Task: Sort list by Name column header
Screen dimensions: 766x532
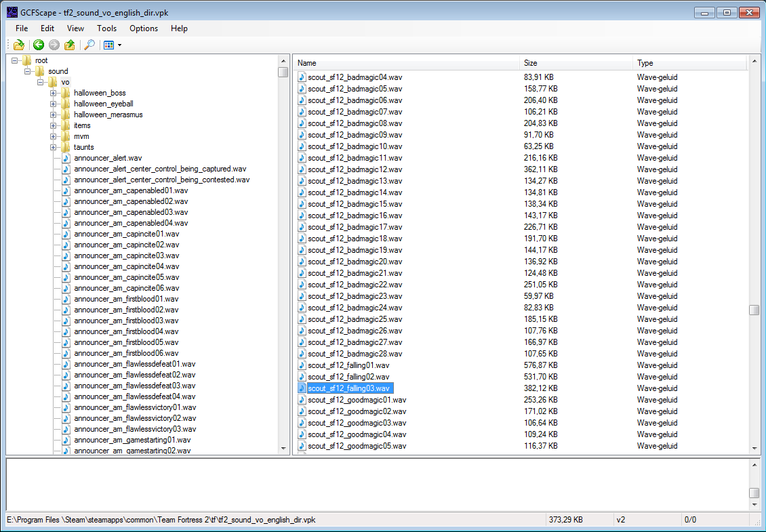Action: [x=407, y=63]
